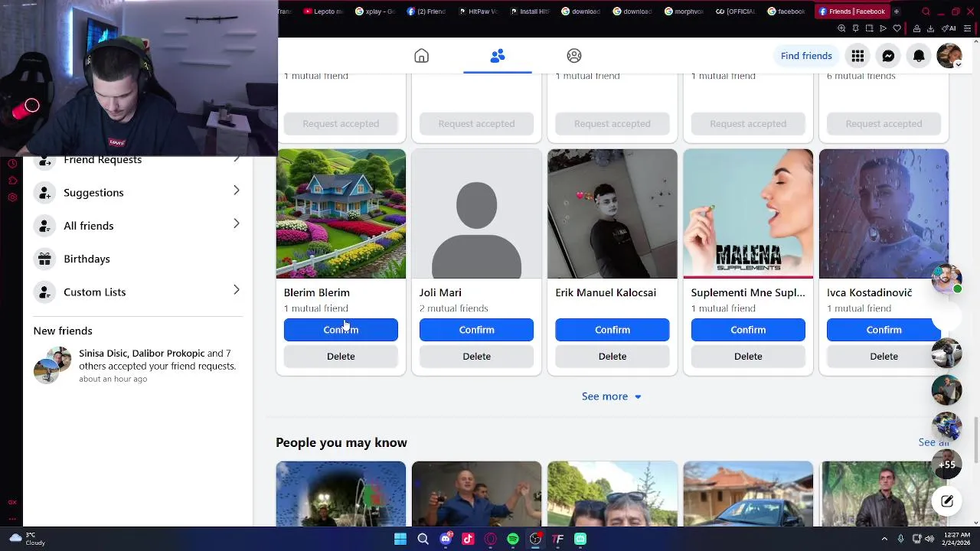
Task: Open Spotify from the taskbar
Action: 513,539
